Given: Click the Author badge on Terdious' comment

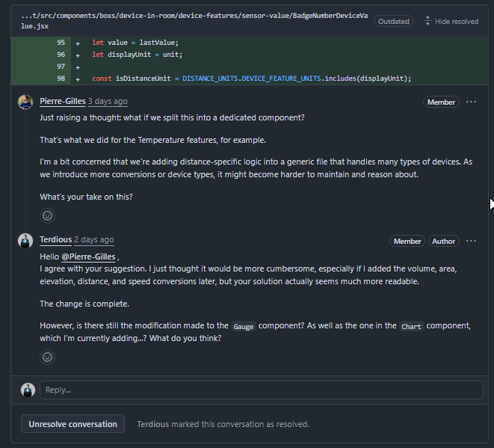Looking at the screenshot, I should click(443, 241).
